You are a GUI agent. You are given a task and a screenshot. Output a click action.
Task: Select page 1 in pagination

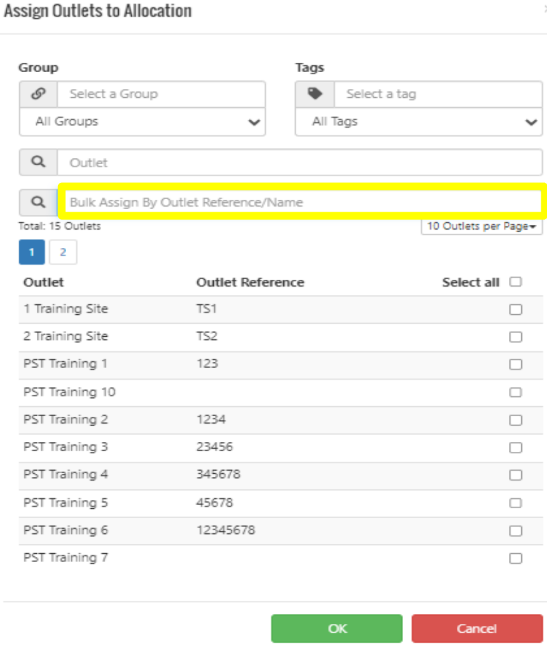[x=32, y=252]
